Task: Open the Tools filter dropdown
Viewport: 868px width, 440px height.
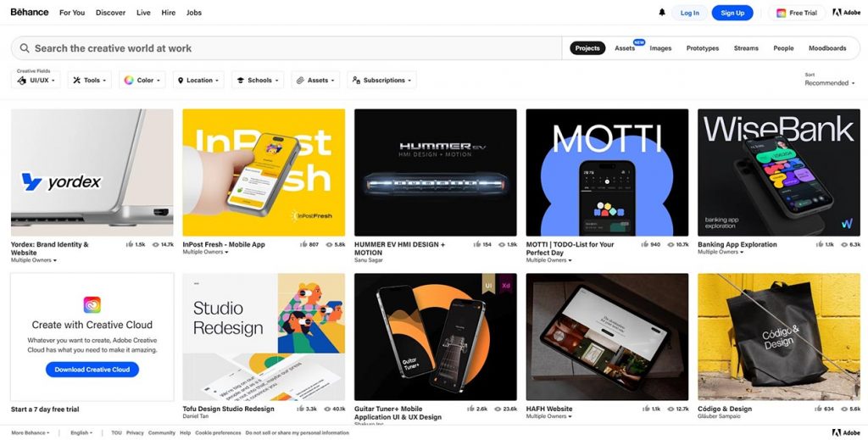Action: pos(90,81)
